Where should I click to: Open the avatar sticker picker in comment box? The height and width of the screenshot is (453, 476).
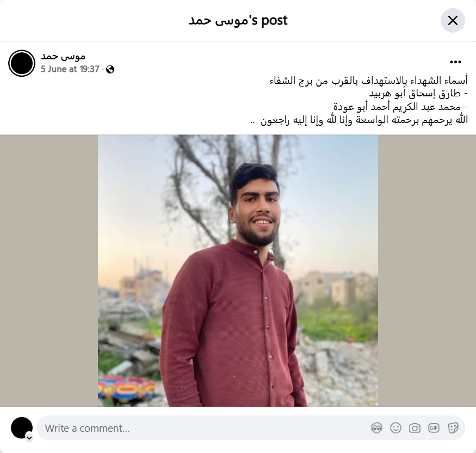pos(376,428)
